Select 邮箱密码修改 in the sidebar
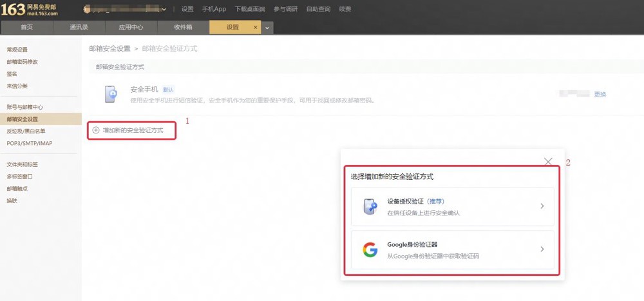The image size is (644, 301). click(x=22, y=62)
